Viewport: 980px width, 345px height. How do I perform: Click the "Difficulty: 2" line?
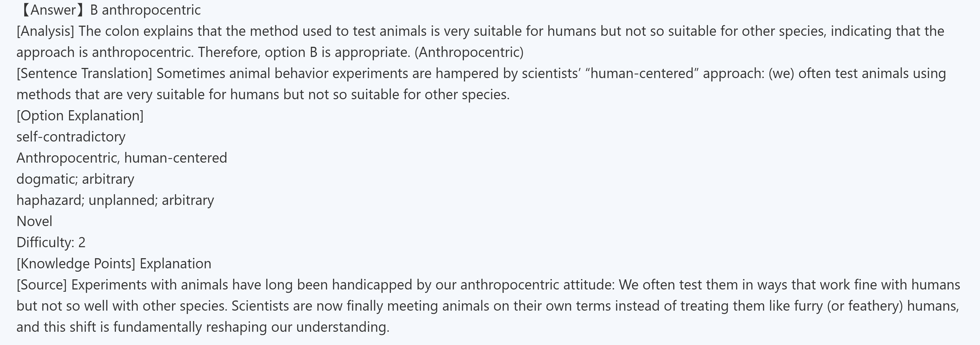point(51,242)
